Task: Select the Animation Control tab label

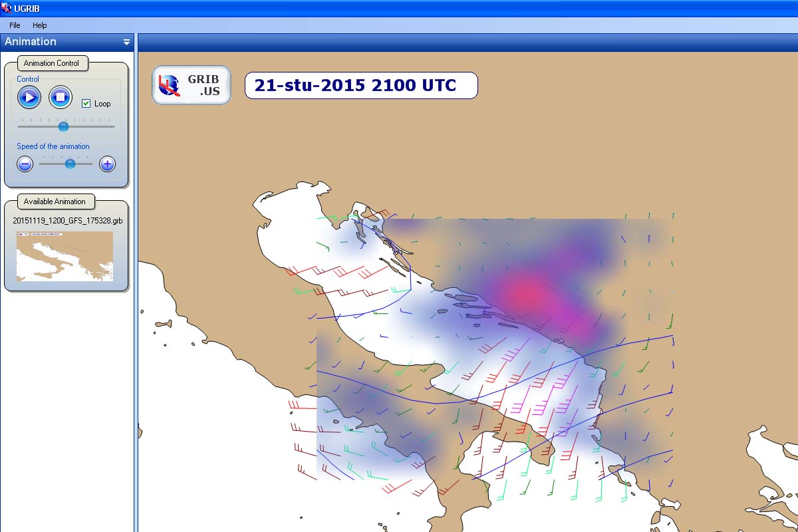Action: (51, 63)
